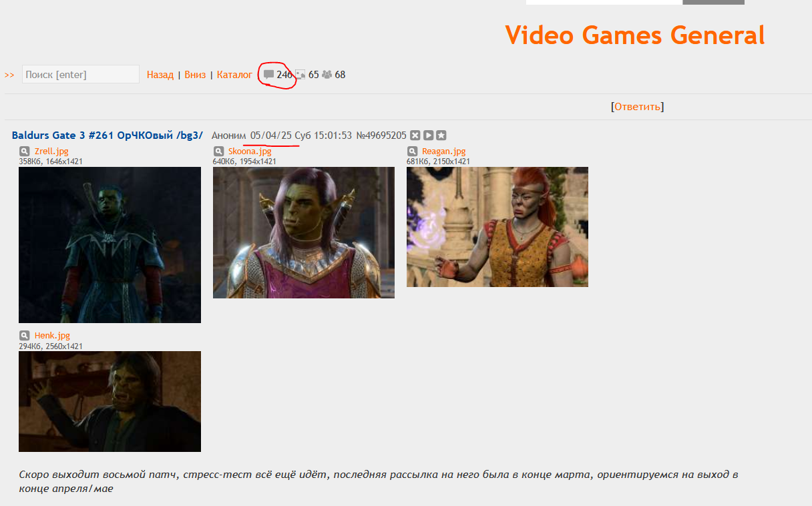
Task: Go back via the Назад link
Action: [160, 75]
